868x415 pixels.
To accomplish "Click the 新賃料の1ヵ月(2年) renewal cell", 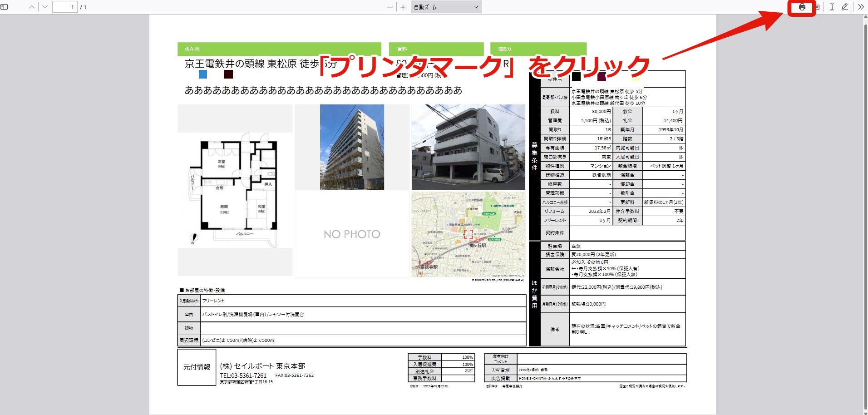I will 664,202.
